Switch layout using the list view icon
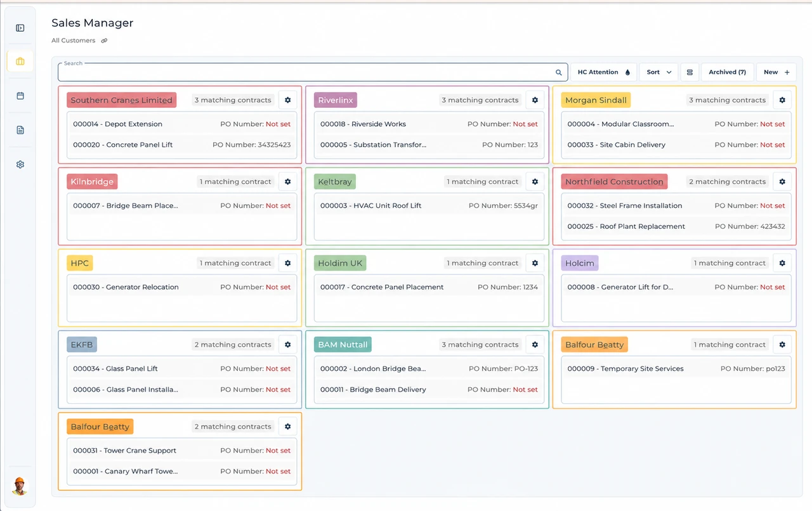This screenshot has height=511, width=812. [690, 72]
